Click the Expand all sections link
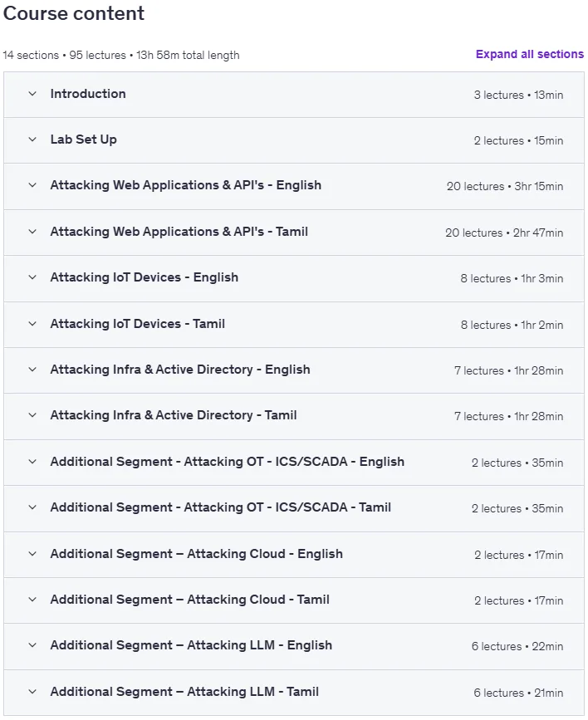The image size is (588, 720). 530,54
